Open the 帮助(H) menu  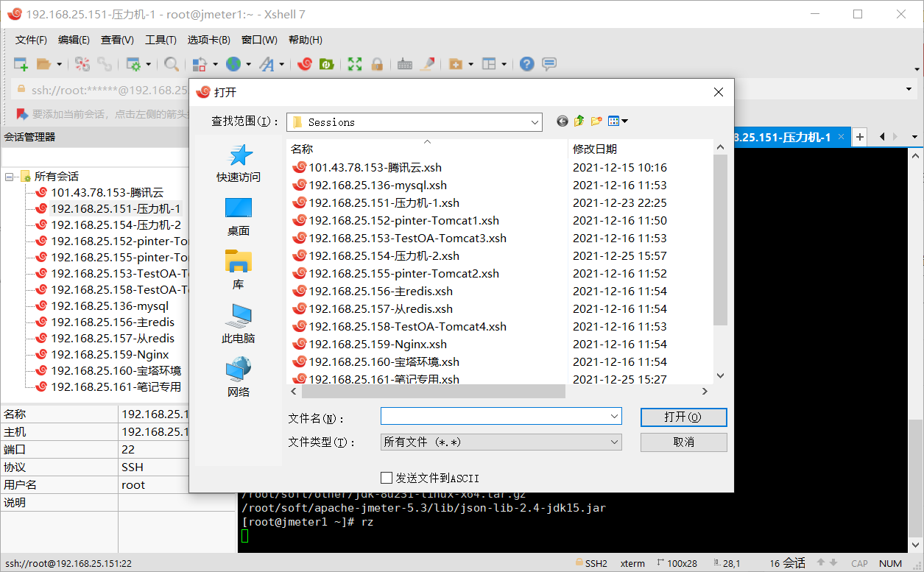click(306, 40)
